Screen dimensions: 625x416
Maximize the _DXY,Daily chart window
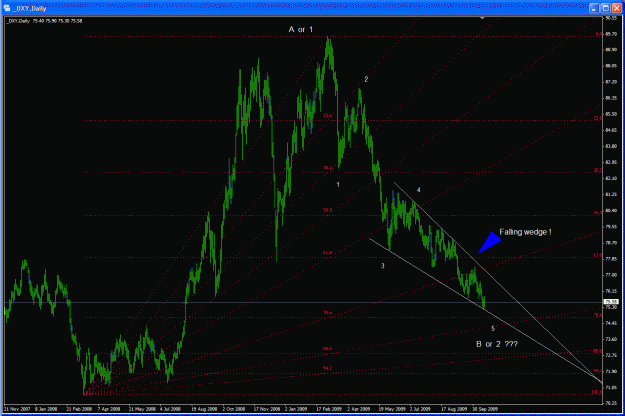point(605,8)
